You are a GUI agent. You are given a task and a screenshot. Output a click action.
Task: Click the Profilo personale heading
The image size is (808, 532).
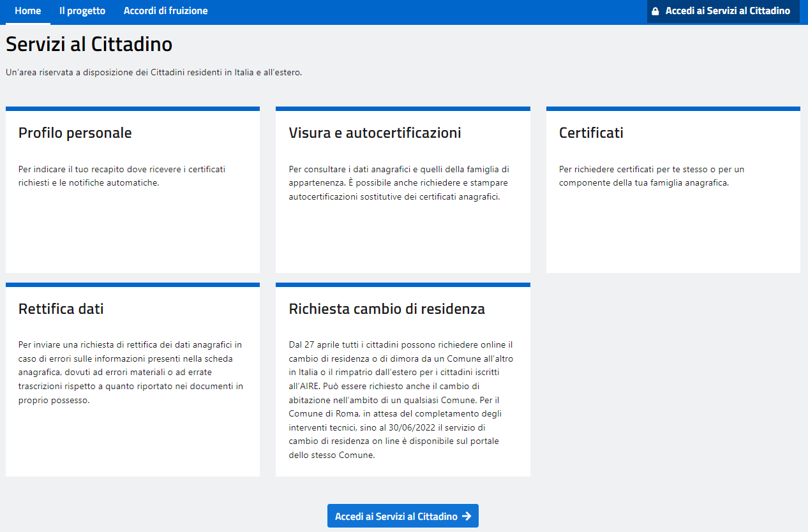[75, 133]
